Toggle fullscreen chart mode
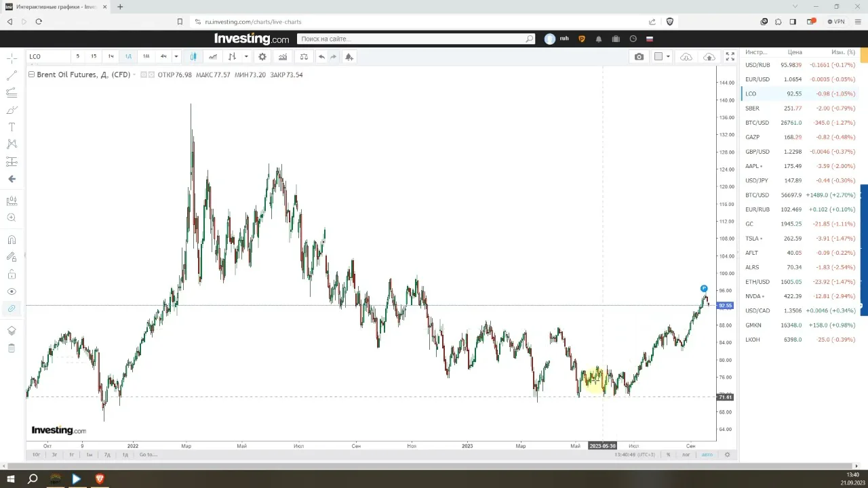 [730, 57]
